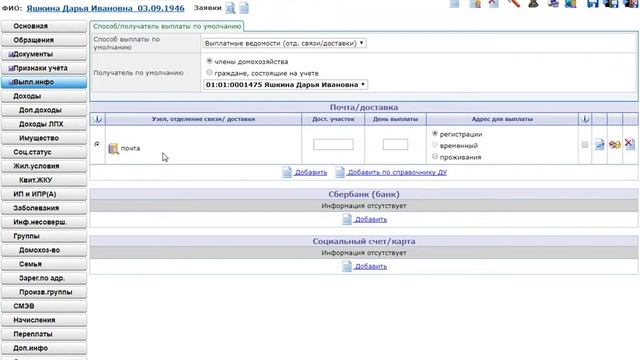Image resolution: width=640 pixels, height=360 pixels.
Task: Open Признаки учёта section
Action: pyautogui.click(x=44, y=68)
